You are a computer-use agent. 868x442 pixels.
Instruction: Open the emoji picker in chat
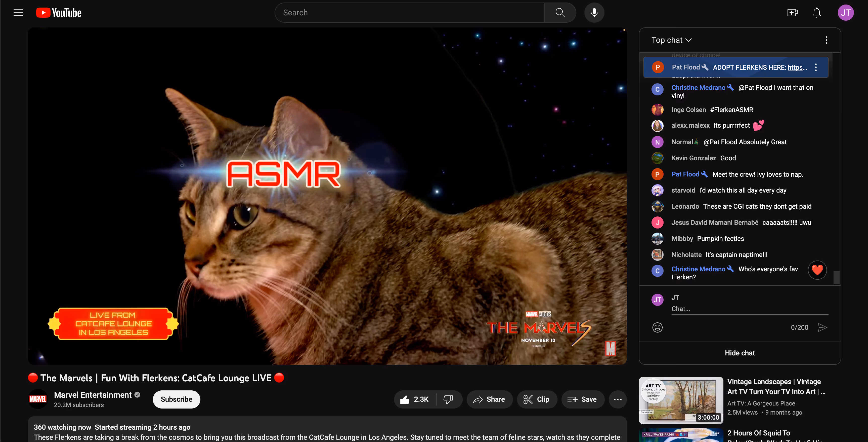tap(657, 327)
